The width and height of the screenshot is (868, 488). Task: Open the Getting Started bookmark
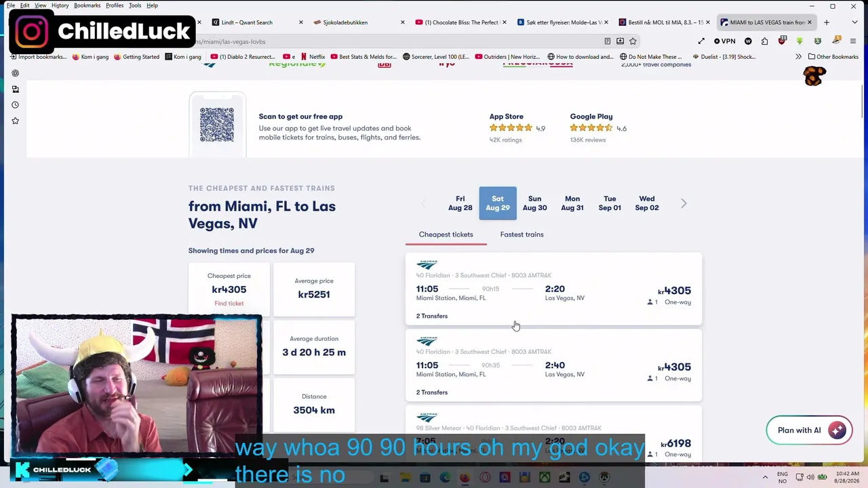coord(136,57)
